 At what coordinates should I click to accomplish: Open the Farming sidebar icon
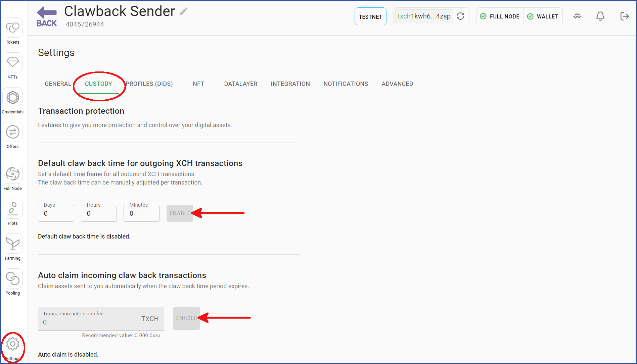point(13,244)
